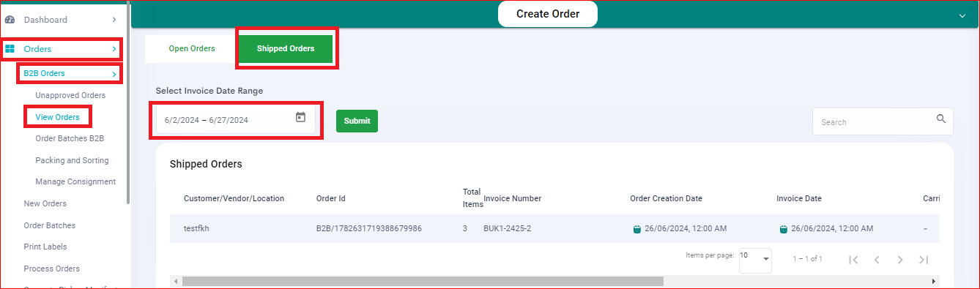Collapse the top header chevron

[962, 15]
